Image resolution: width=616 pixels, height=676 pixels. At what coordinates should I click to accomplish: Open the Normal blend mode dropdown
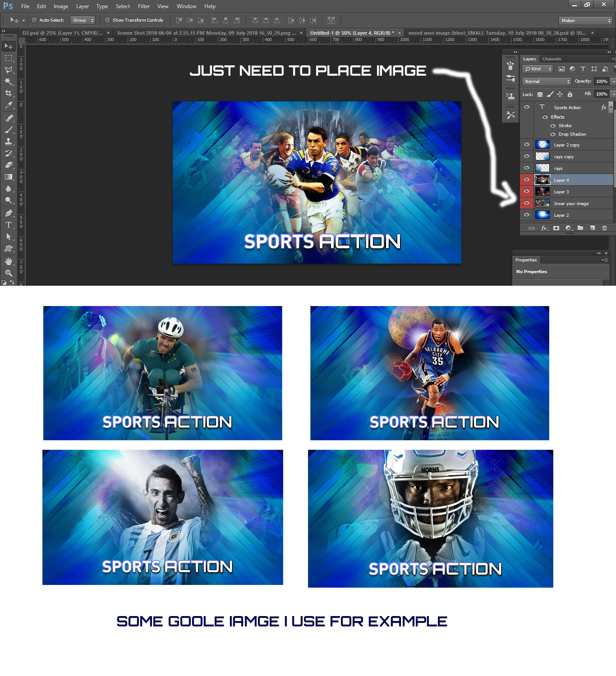pos(547,82)
